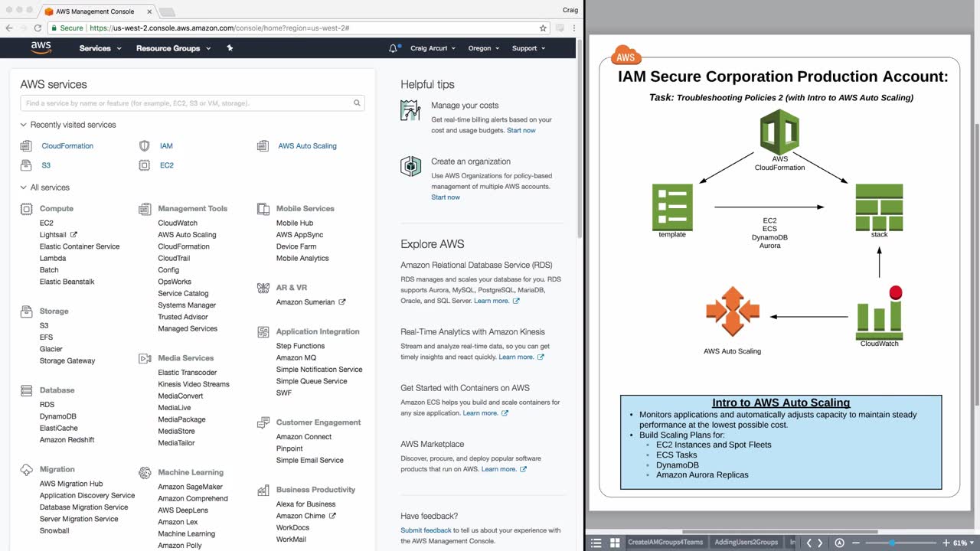Screen dimensions: 980x551
Task: Go to the next slide in the presentation window
Action: pos(821,543)
